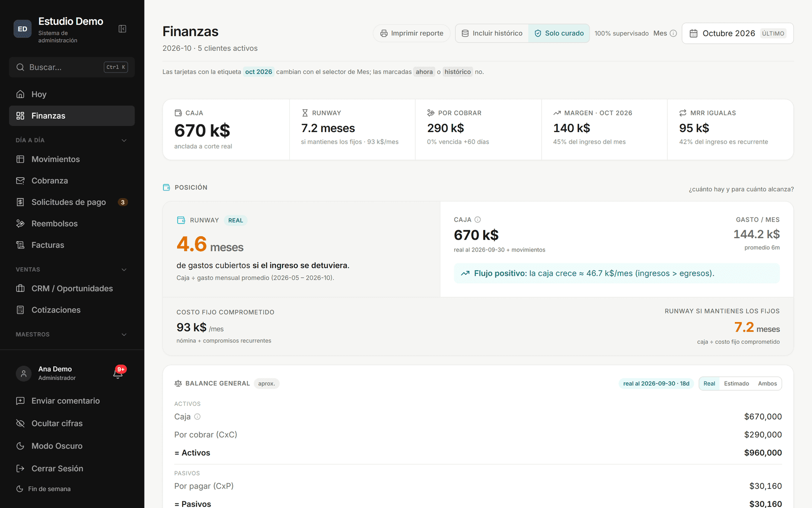Click the 290 k$ Por cobrar value

tap(446, 128)
